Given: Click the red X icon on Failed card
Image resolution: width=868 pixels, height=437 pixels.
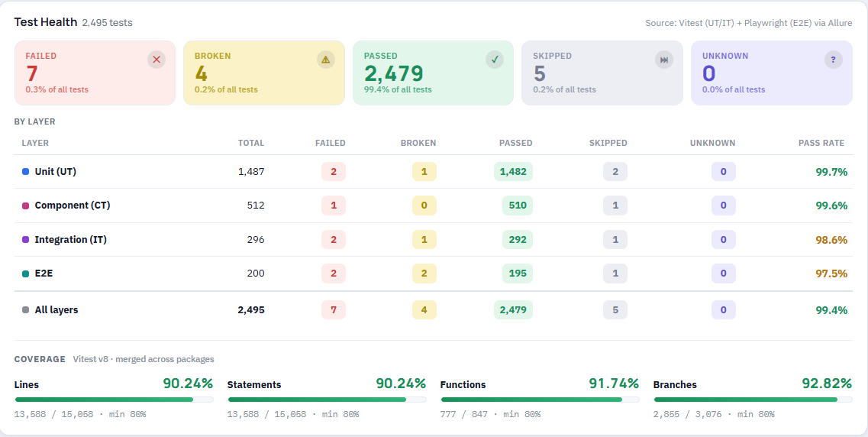Looking at the screenshot, I should coord(156,60).
